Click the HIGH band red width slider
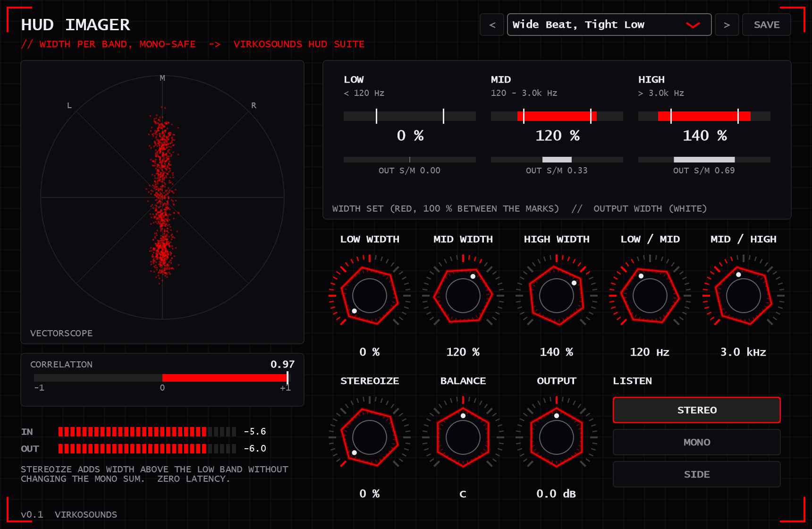Image resolution: width=812 pixels, height=529 pixels. [704, 116]
